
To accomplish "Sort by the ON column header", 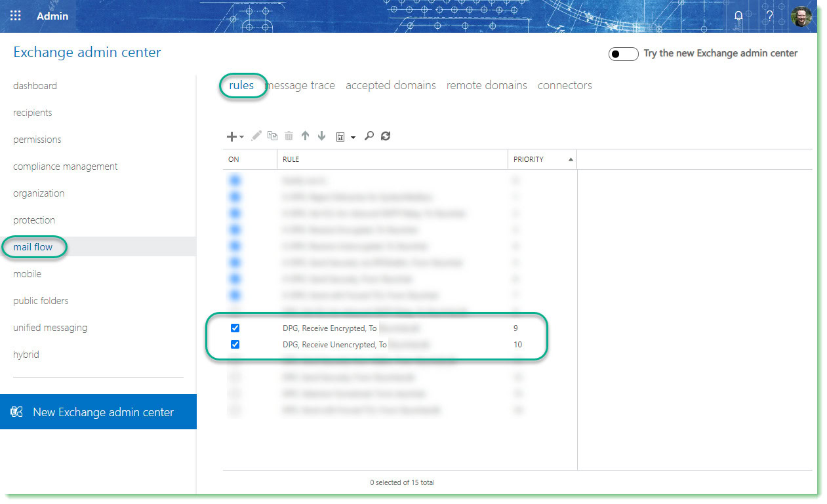I will (x=249, y=159).
